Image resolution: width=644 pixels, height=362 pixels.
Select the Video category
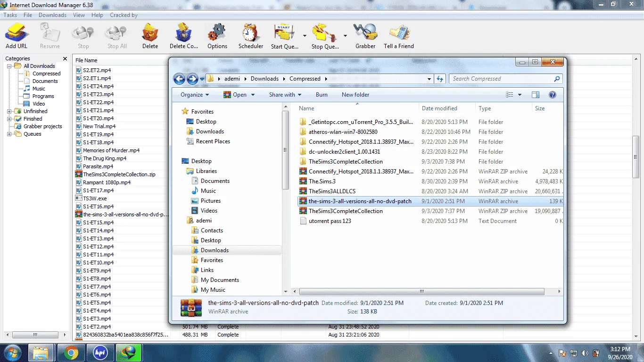pyautogui.click(x=39, y=104)
